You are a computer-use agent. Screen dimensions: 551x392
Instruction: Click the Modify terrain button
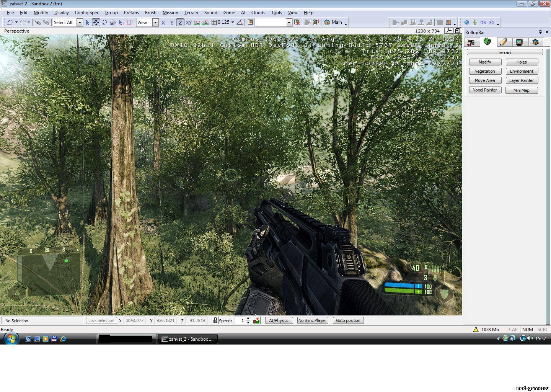(485, 62)
